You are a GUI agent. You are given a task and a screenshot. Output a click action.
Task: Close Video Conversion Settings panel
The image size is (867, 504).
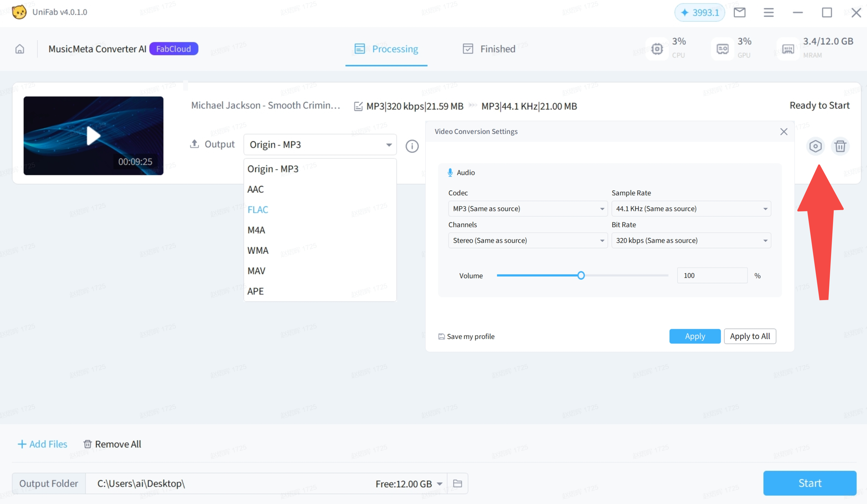coord(784,131)
